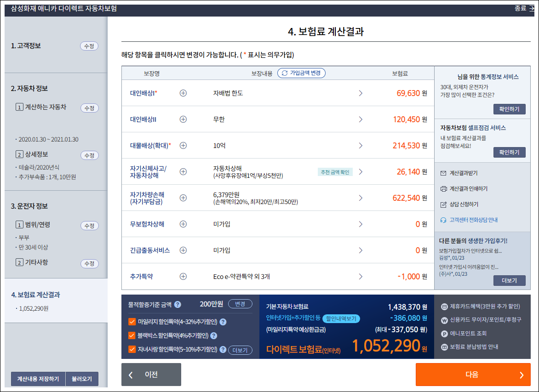Click 불러오기 button

coord(82,379)
